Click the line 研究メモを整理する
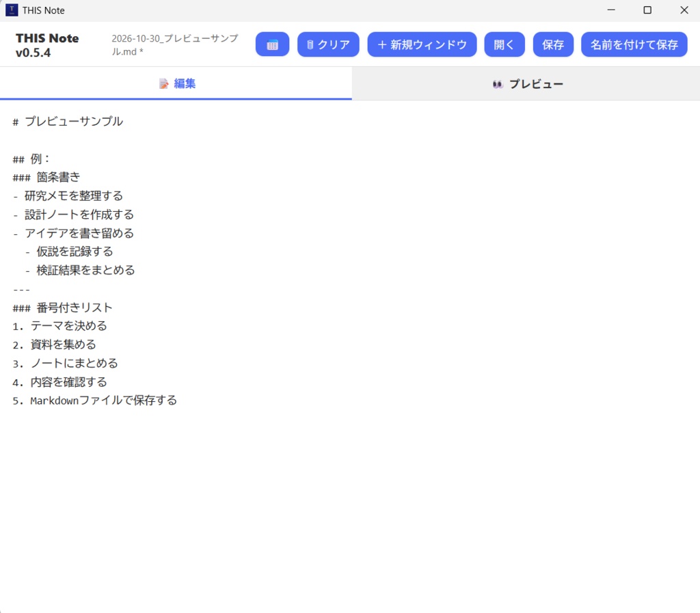Image resolution: width=700 pixels, height=613 pixels. click(x=68, y=196)
